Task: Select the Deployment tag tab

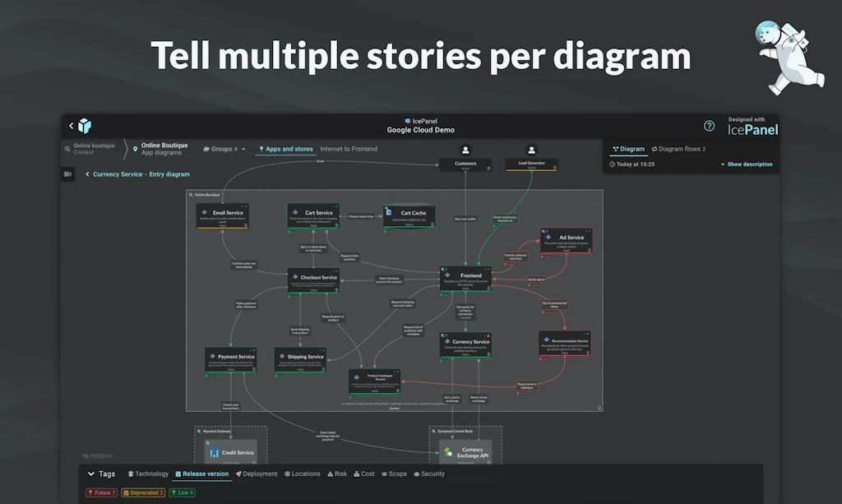Action: (x=257, y=474)
